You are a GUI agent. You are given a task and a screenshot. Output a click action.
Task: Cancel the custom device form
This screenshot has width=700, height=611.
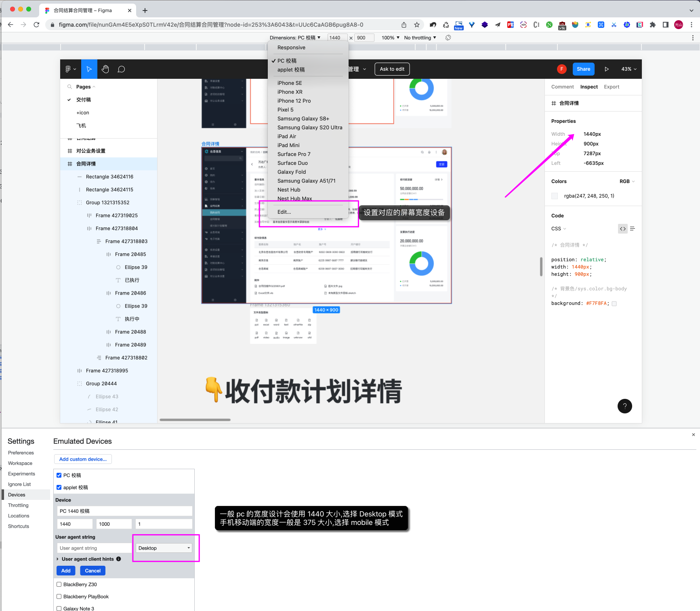(x=93, y=571)
